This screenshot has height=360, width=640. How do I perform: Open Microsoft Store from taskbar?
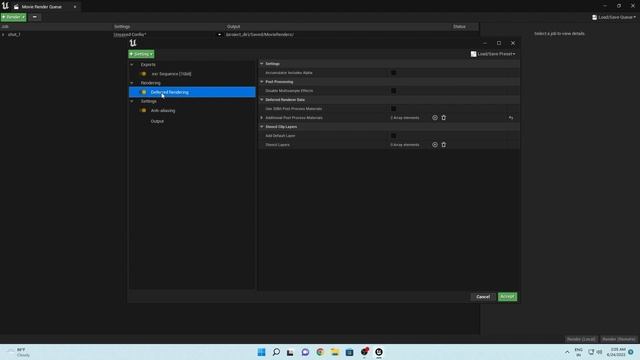349,352
